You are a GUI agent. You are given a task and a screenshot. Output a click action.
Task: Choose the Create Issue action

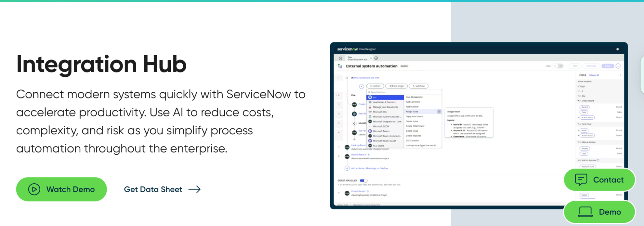pyautogui.click(x=412, y=121)
